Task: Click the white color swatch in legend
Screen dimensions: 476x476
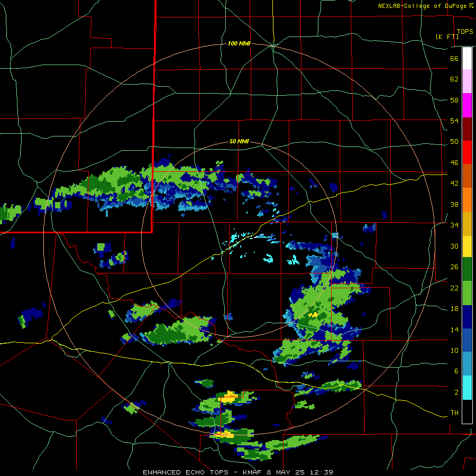Action: pyautogui.click(x=467, y=58)
